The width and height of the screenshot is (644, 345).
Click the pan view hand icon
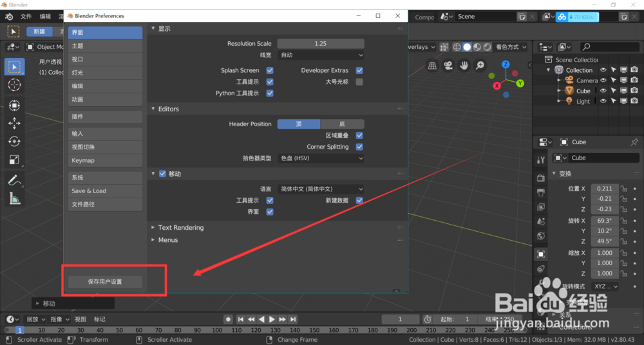464,65
